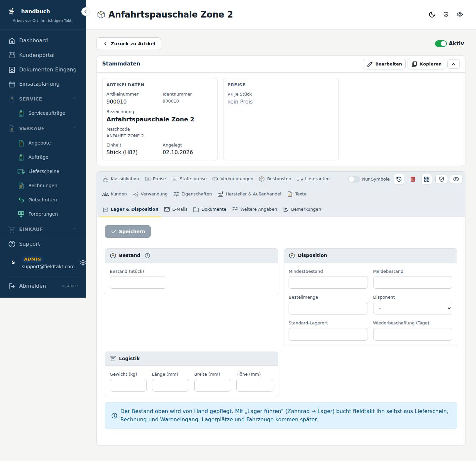This screenshot has height=461, width=476.
Task: Collapse the sidebar with the chevron button
Action: click(x=85, y=12)
